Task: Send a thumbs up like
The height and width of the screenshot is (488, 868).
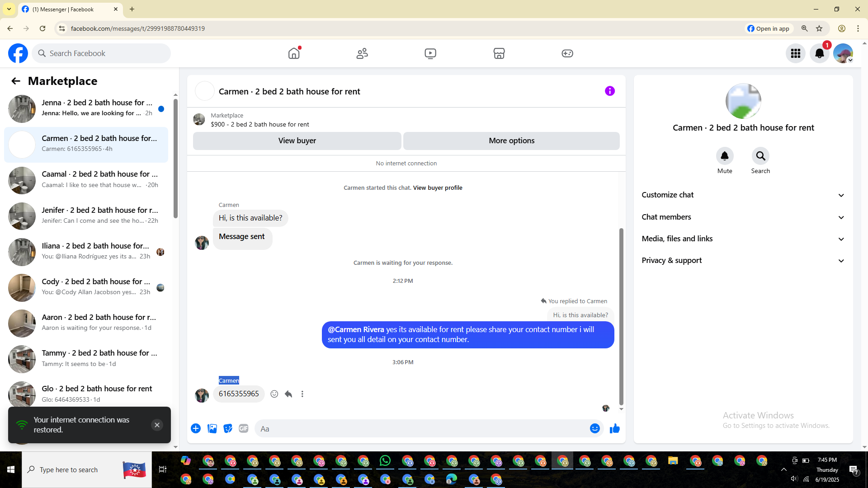Action: click(615, 428)
